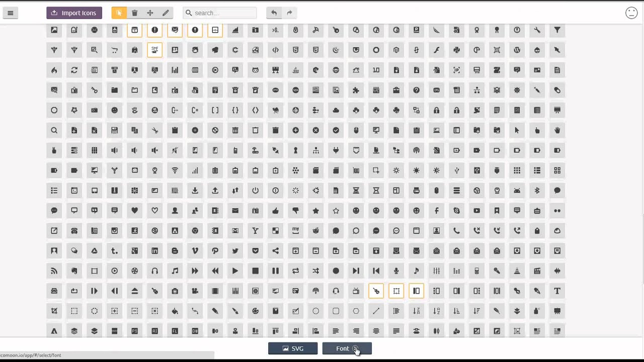Image resolution: width=644 pixels, height=362 pixels.
Task: Select the fast-forward icon
Action: (x=195, y=271)
